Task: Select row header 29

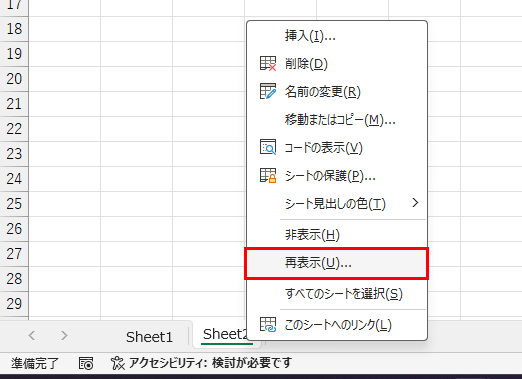Action: (x=14, y=304)
